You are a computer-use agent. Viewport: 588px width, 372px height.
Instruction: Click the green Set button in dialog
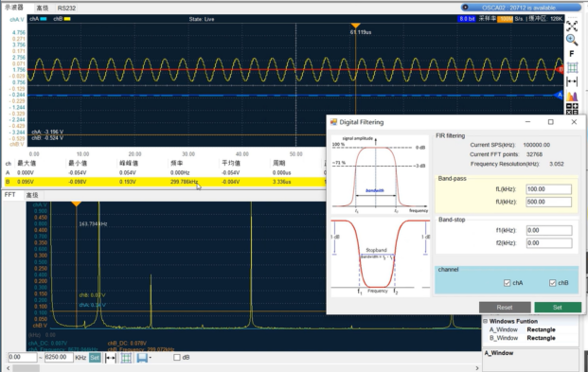point(558,307)
